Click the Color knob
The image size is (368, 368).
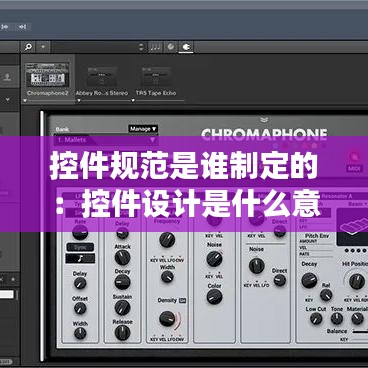pos(214,297)
